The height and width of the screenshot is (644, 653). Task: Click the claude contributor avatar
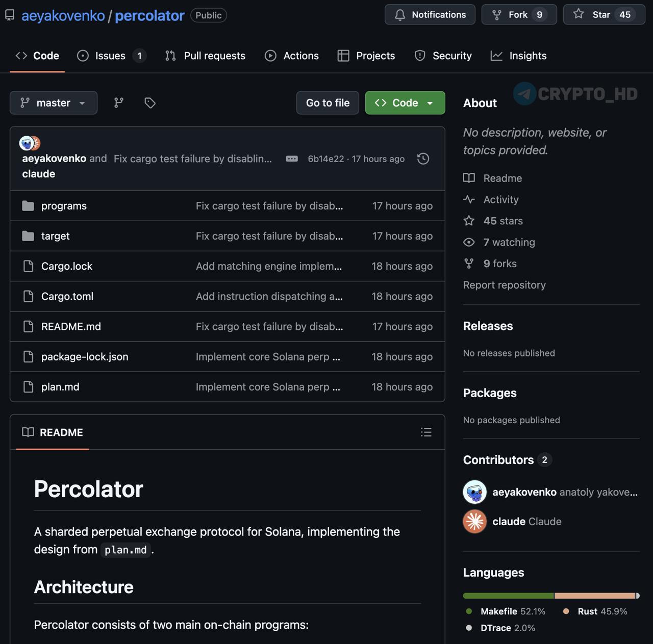pos(474,522)
